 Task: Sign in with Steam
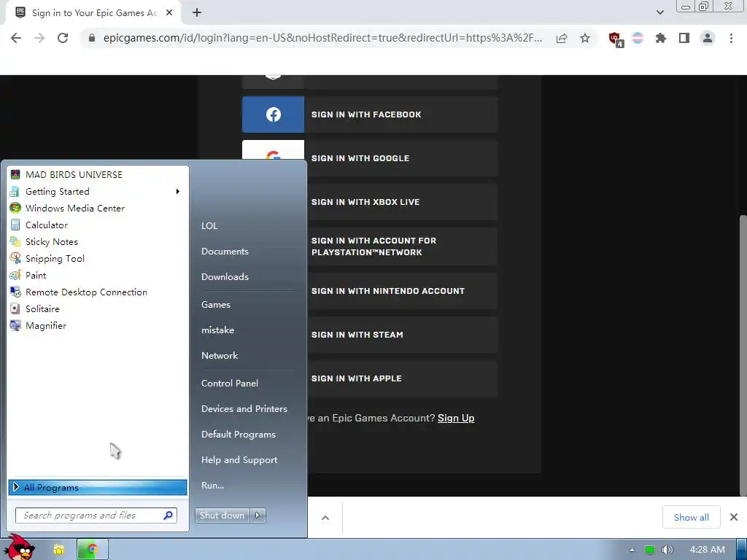tap(402, 335)
